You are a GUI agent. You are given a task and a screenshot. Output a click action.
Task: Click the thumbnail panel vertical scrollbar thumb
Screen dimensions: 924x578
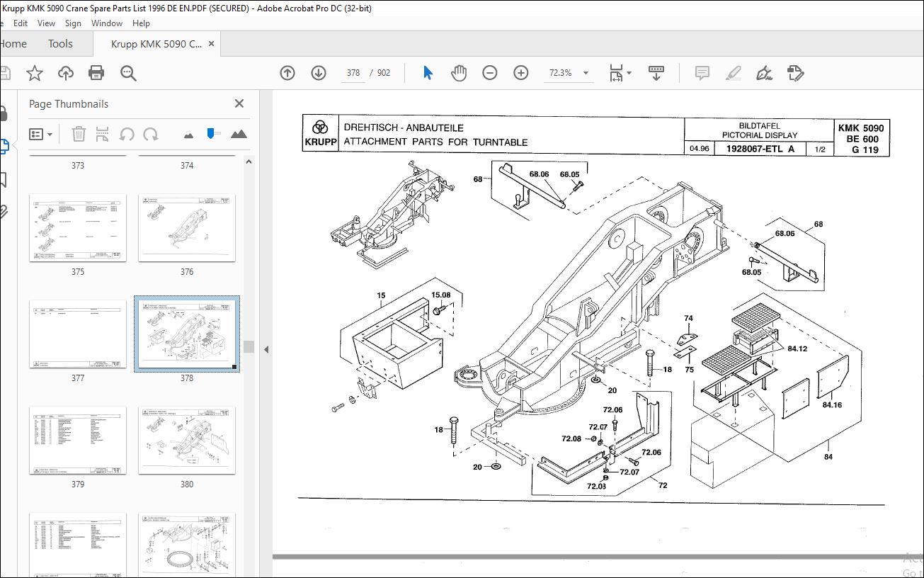click(249, 346)
